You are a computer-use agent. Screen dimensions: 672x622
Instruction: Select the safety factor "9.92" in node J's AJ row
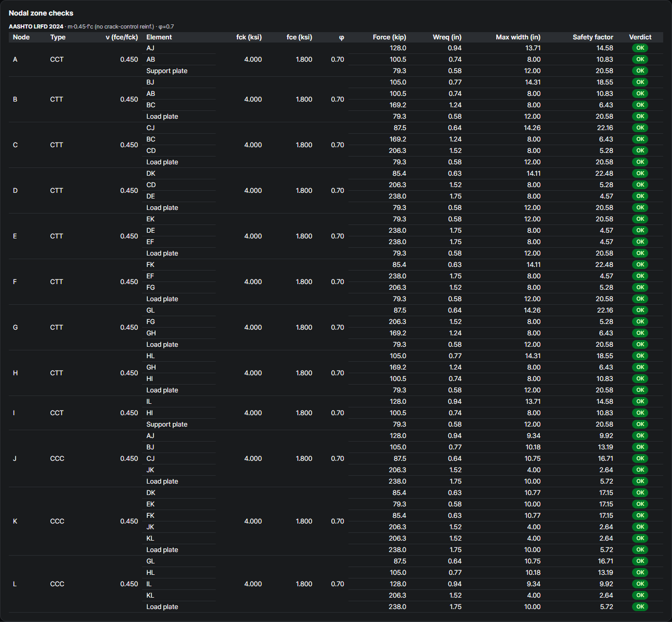click(x=606, y=436)
